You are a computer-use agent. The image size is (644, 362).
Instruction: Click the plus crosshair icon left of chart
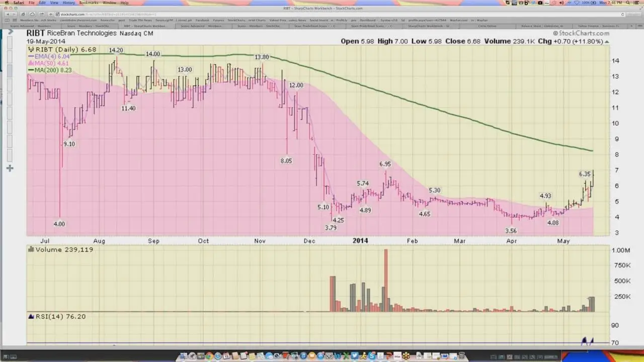[10, 168]
